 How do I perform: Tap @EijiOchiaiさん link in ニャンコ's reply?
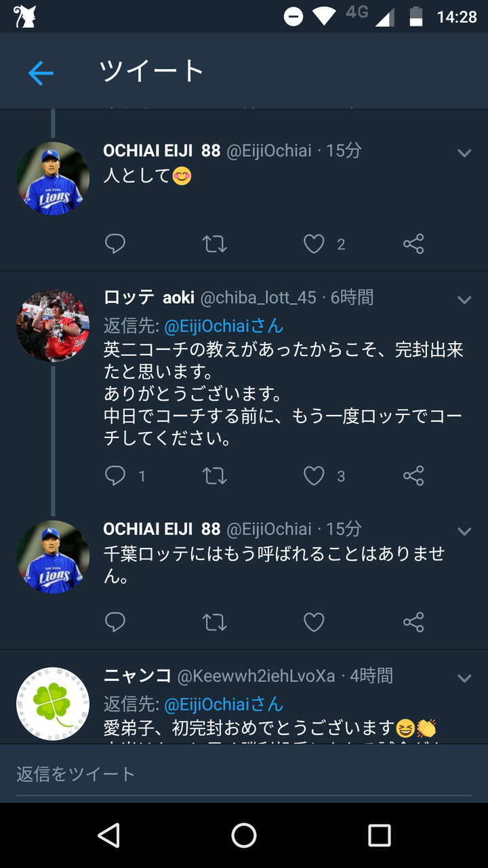coord(224,704)
